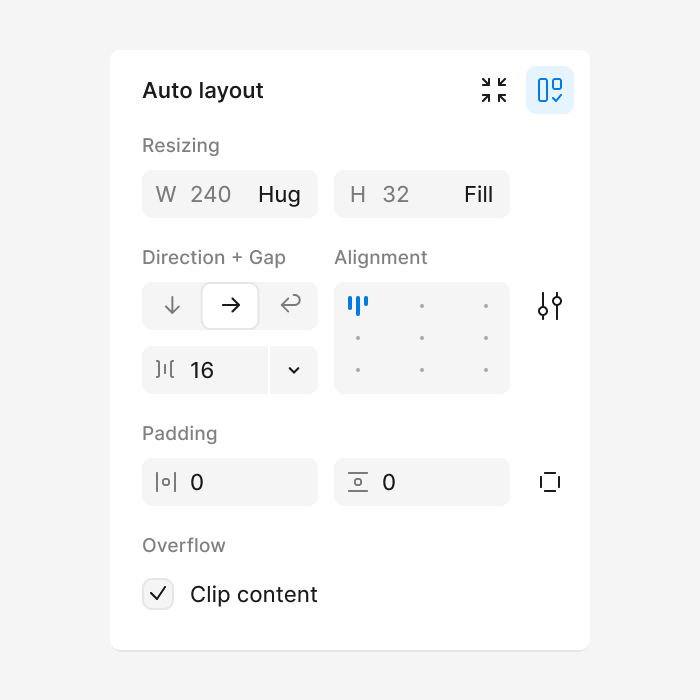This screenshot has width=700, height=700.
Task: Open advanced layout settings sliders icon
Action: [x=550, y=306]
